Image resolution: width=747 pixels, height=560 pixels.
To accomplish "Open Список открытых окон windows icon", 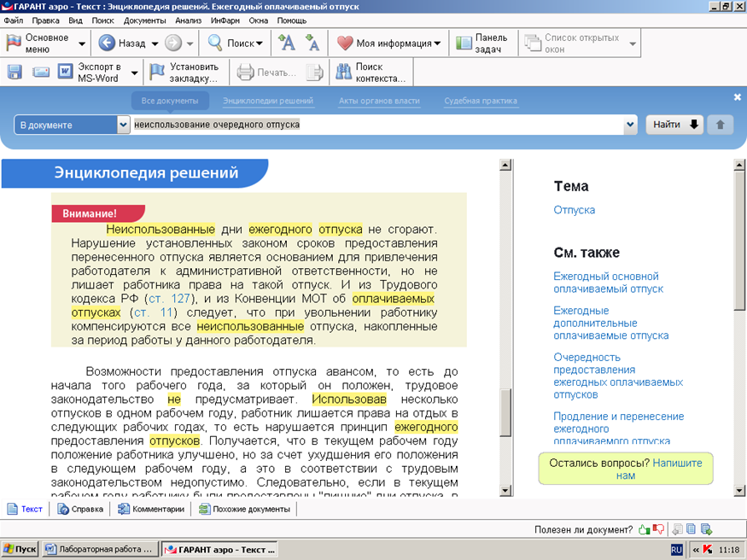I will coord(533,44).
